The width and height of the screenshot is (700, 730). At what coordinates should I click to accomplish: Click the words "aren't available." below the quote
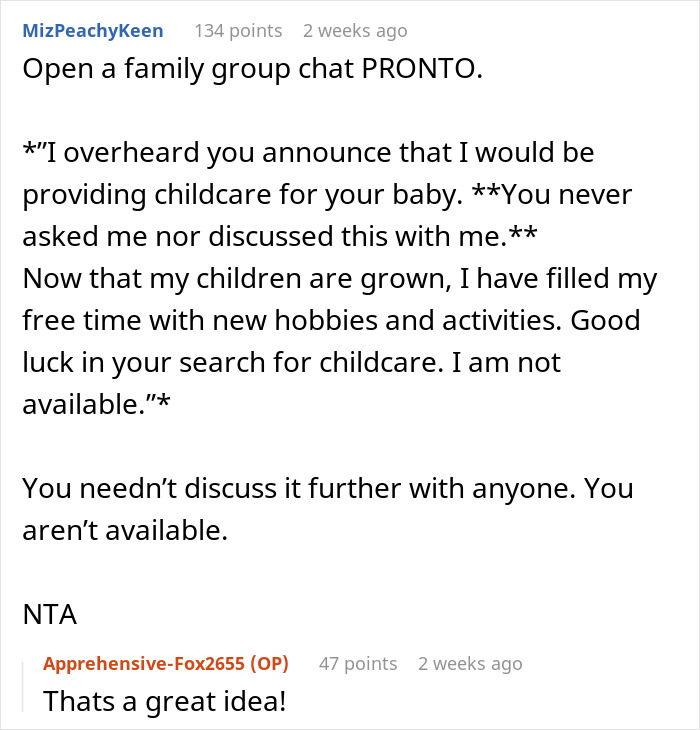(125, 529)
